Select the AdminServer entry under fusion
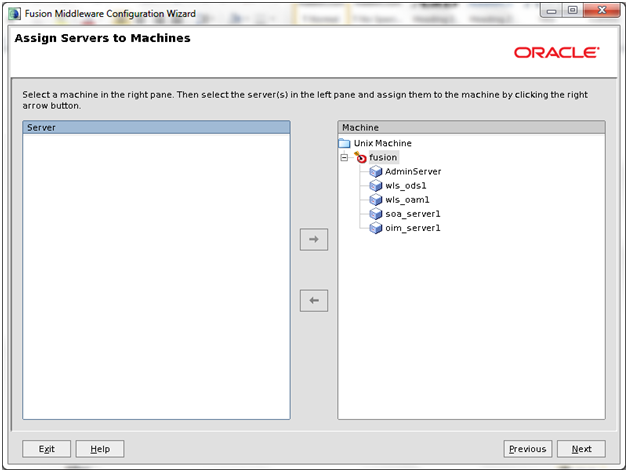628x472 pixels. (413, 171)
